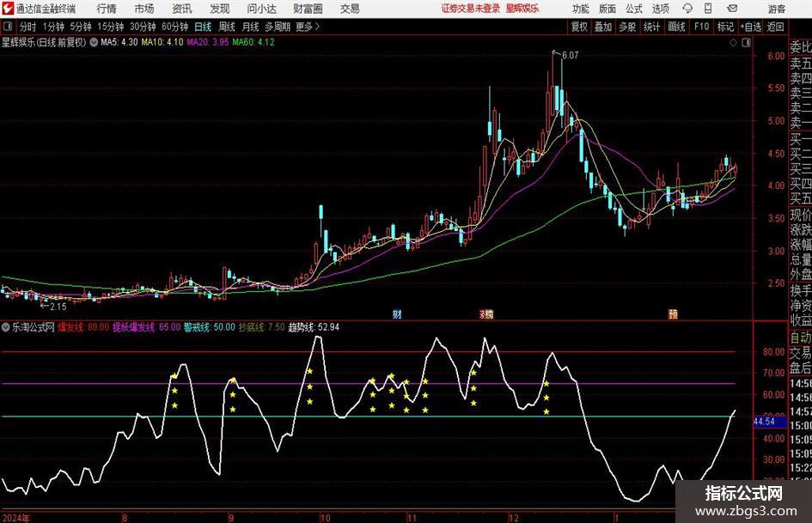Click the 2.15 low price label
Screen dimensions: 812x523
click(58, 307)
